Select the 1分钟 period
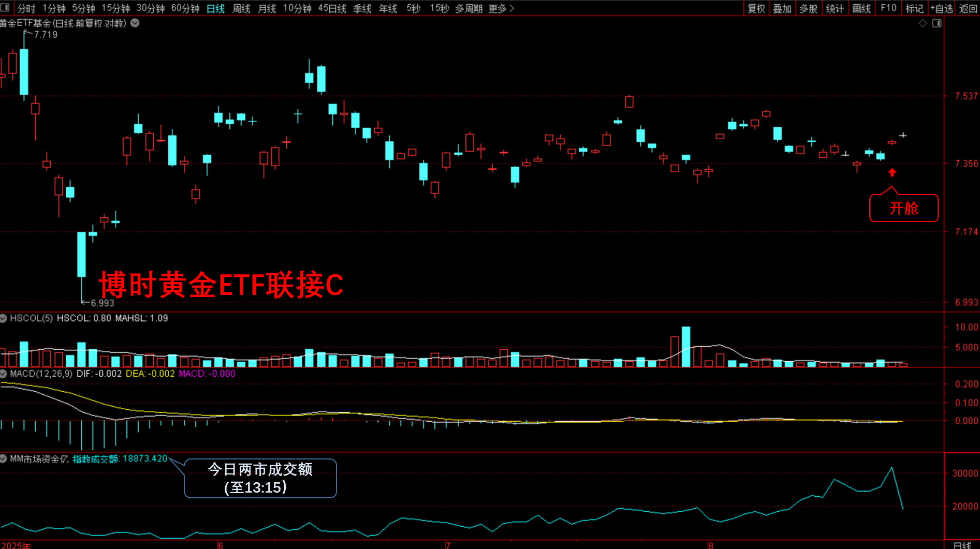 pyautogui.click(x=54, y=8)
